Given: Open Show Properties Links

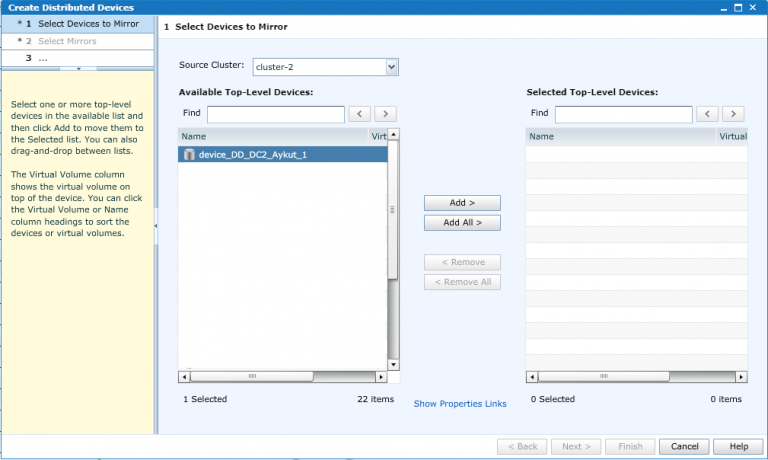Looking at the screenshot, I should coord(460,404).
